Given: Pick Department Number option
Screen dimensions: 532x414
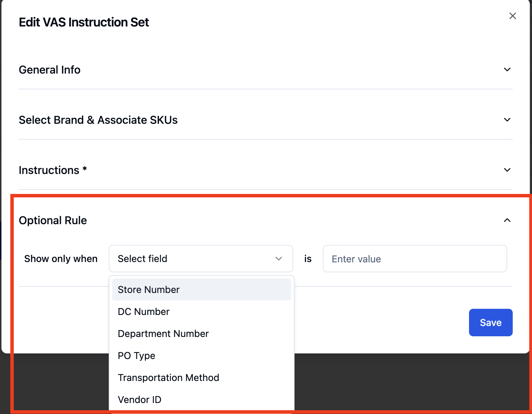Looking at the screenshot, I should tap(202, 334).
